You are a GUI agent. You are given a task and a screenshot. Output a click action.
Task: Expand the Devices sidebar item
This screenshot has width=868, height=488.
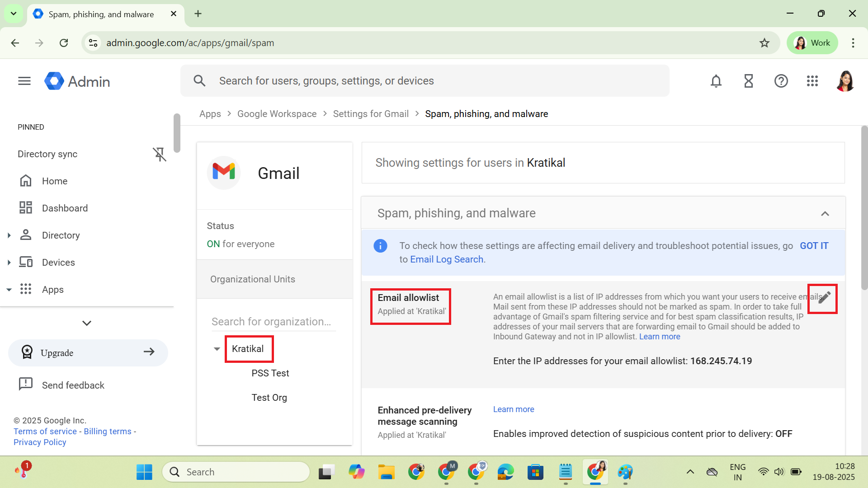[9, 263]
